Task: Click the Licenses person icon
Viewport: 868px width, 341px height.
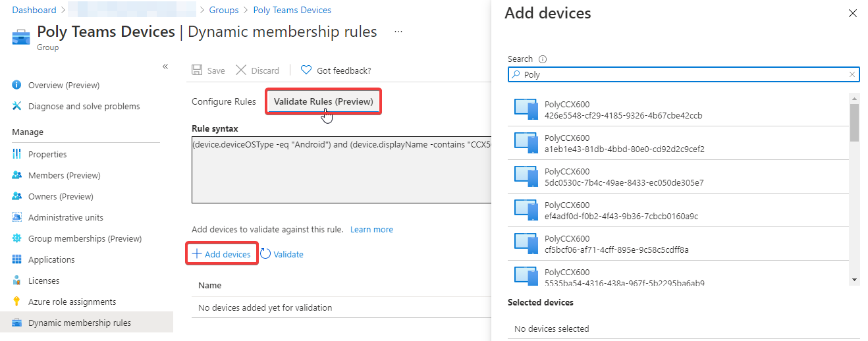Action: coord(16,280)
